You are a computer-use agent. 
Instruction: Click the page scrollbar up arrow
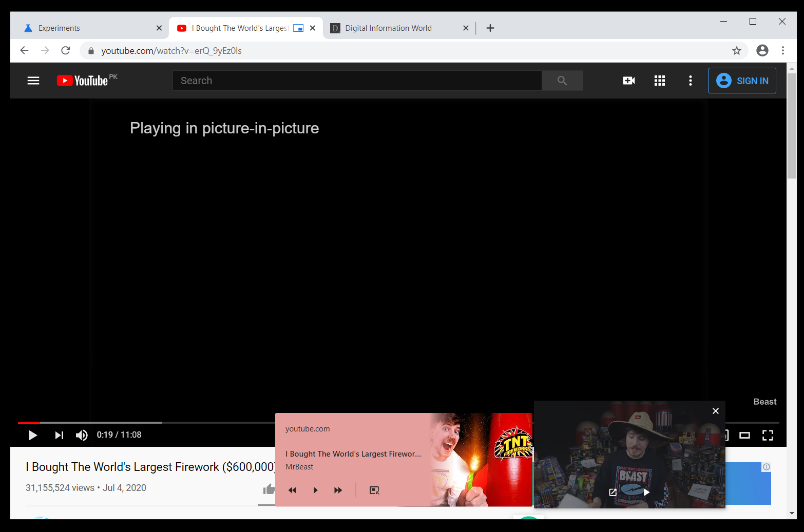[792, 68]
